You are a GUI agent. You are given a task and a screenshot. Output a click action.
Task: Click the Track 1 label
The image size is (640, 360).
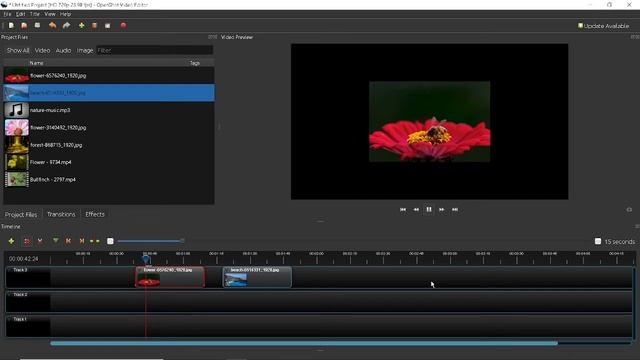(20, 319)
